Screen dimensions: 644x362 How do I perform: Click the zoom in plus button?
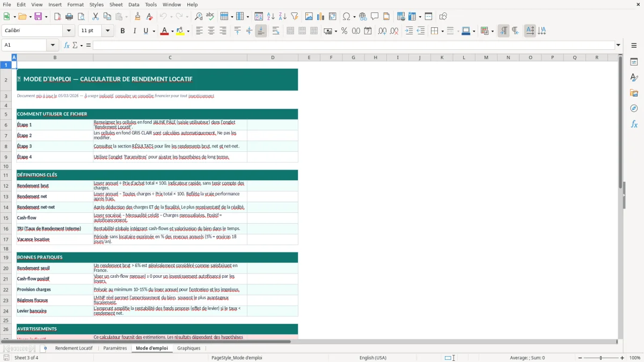point(623,358)
